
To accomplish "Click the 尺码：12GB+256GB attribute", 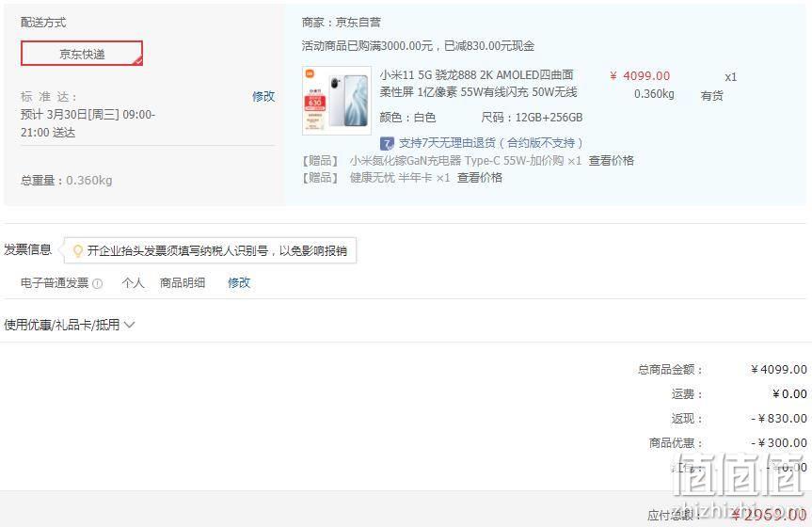I will [532, 118].
